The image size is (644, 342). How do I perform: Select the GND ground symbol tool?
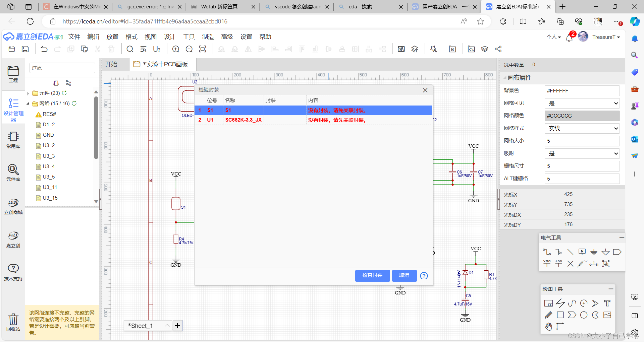[594, 252]
